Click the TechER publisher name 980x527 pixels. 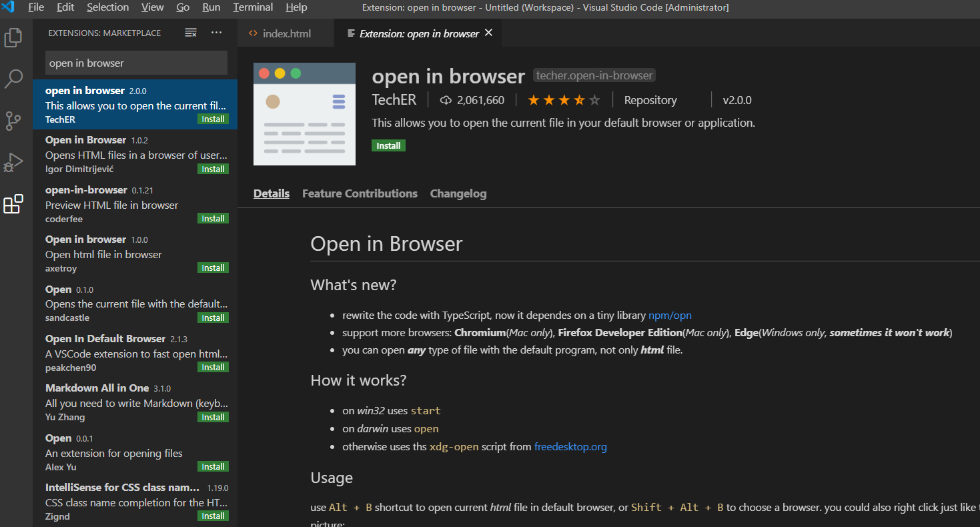(394, 100)
